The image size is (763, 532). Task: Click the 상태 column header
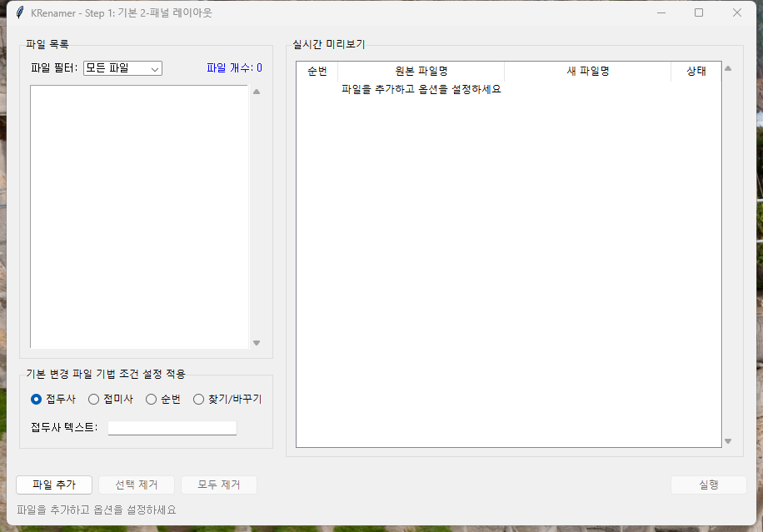696,72
